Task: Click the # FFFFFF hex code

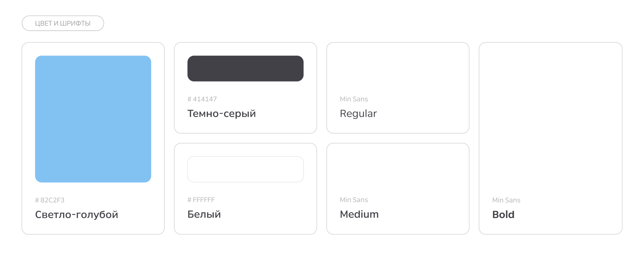Action: point(201,200)
